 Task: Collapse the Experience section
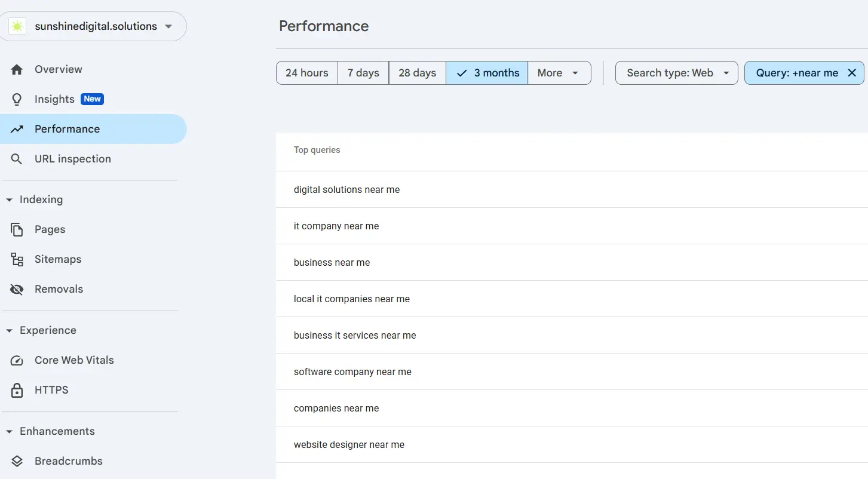[9, 330]
